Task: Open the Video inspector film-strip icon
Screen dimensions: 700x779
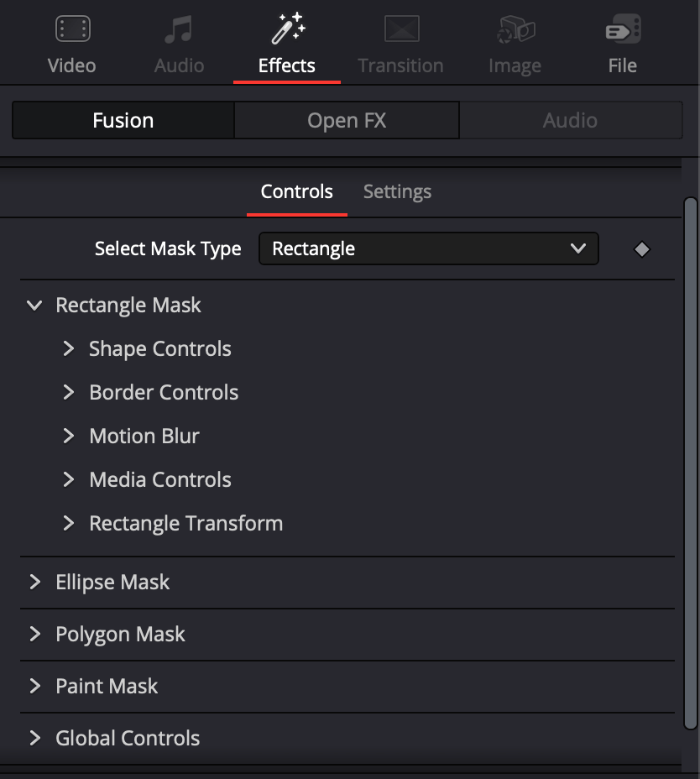Action: pos(72,29)
